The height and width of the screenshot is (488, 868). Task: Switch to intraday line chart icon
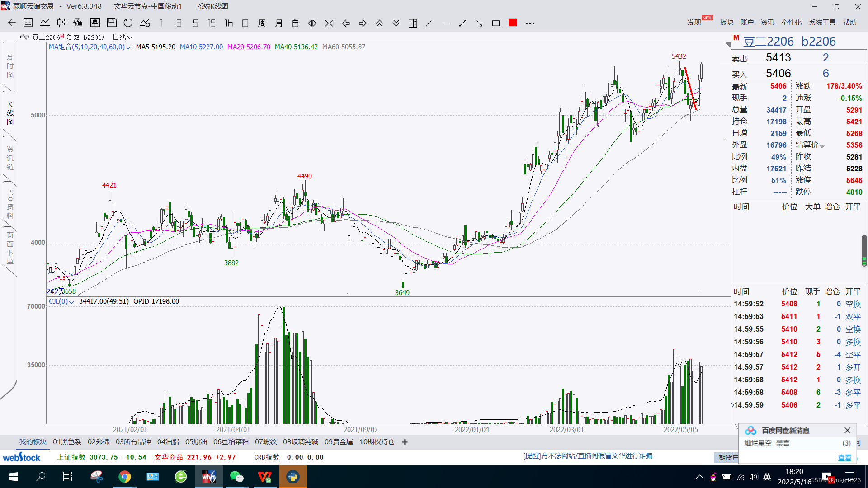point(45,23)
